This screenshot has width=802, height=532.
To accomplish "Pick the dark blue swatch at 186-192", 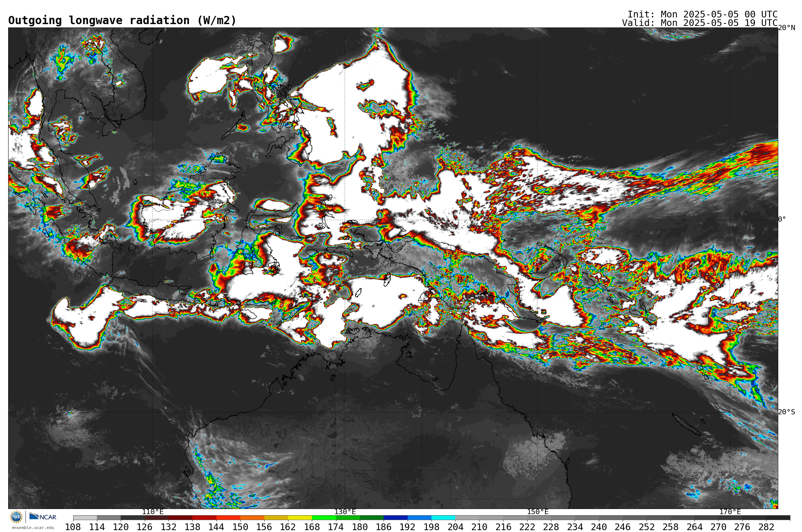I will click(x=395, y=518).
